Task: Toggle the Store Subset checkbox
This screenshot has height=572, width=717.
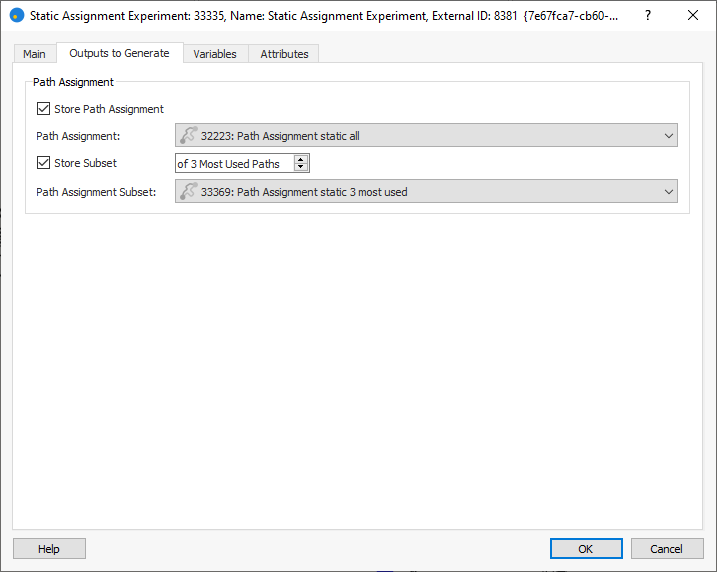Action: click(x=43, y=163)
